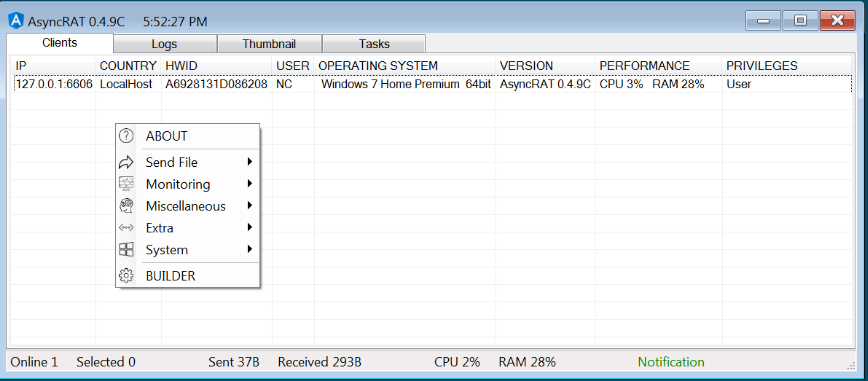Click the NC user cell
The width and height of the screenshot is (868, 381).
[x=285, y=84]
